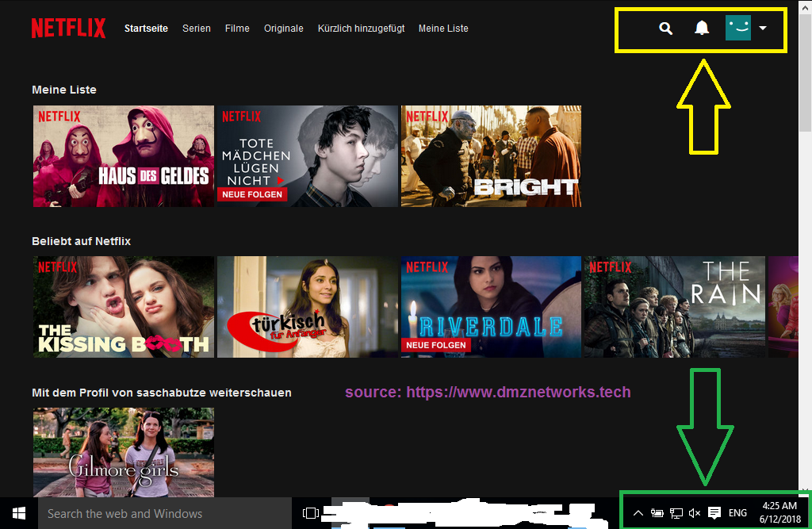Open the Netflix search icon
This screenshot has height=529, width=812.
click(665, 29)
